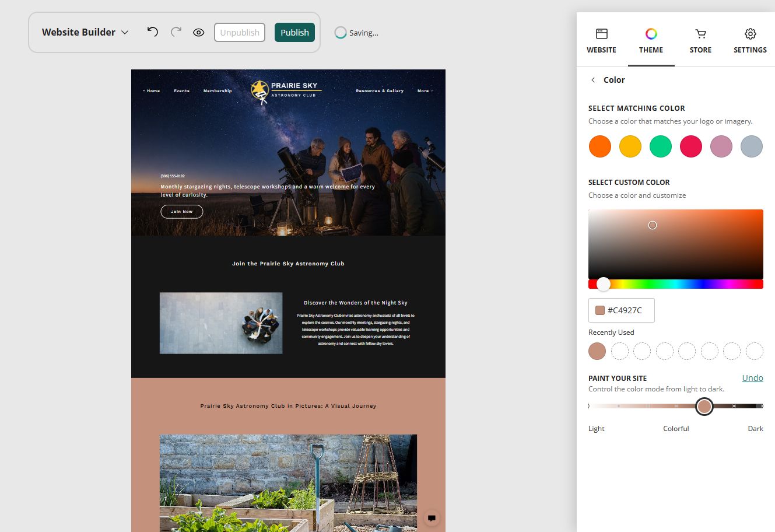The width and height of the screenshot is (775, 532).
Task: Switch to the WEBSITE tab
Action: 601,41
